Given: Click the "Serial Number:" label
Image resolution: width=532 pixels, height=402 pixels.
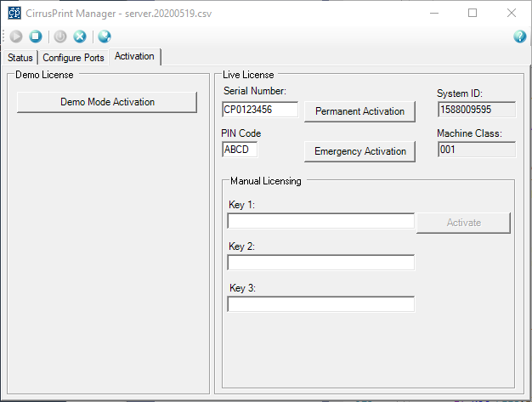Looking at the screenshot, I should pos(255,91).
